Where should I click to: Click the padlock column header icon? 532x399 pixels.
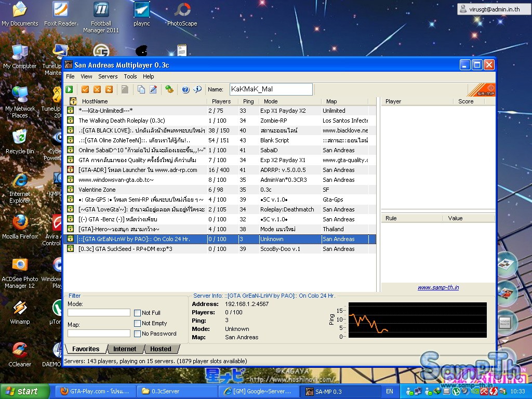[73, 101]
